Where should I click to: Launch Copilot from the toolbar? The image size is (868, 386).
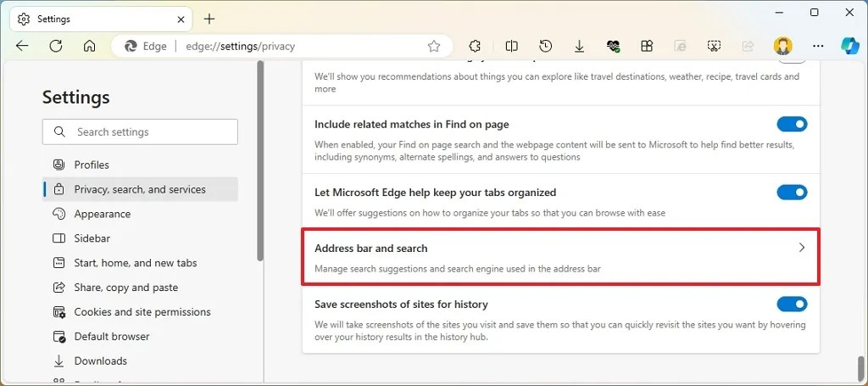[849, 46]
